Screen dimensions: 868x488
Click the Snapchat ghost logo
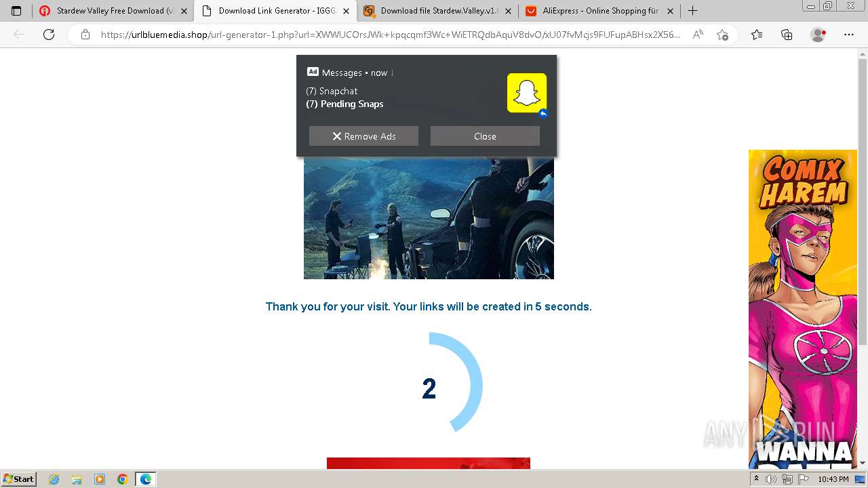(x=527, y=93)
